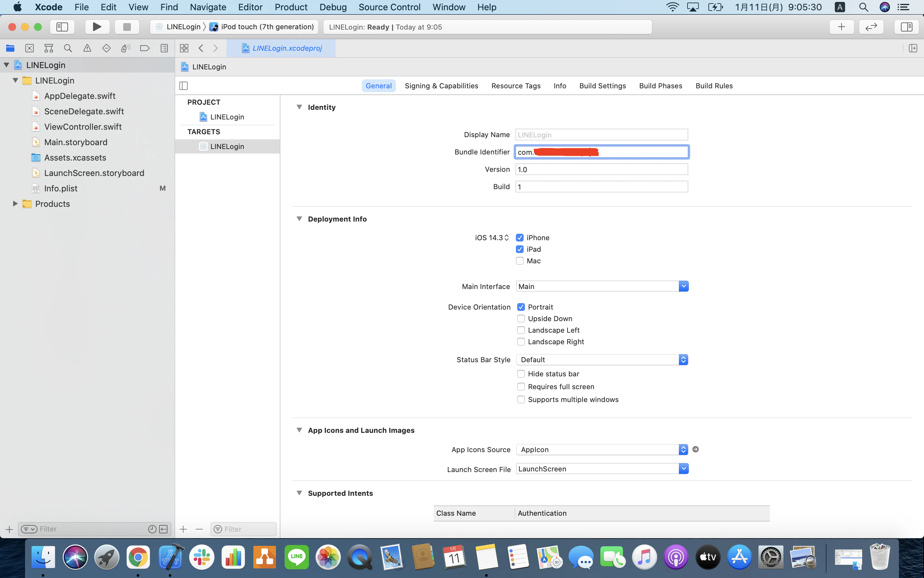Switch to Signing & Capabilities tab
924x578 pixels.
[x=441, y=86]
